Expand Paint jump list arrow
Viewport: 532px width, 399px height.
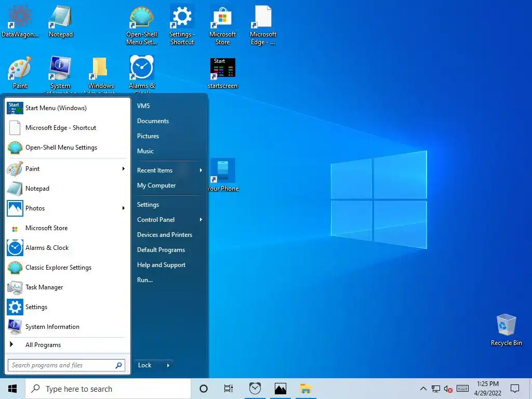tap(124, 169)
